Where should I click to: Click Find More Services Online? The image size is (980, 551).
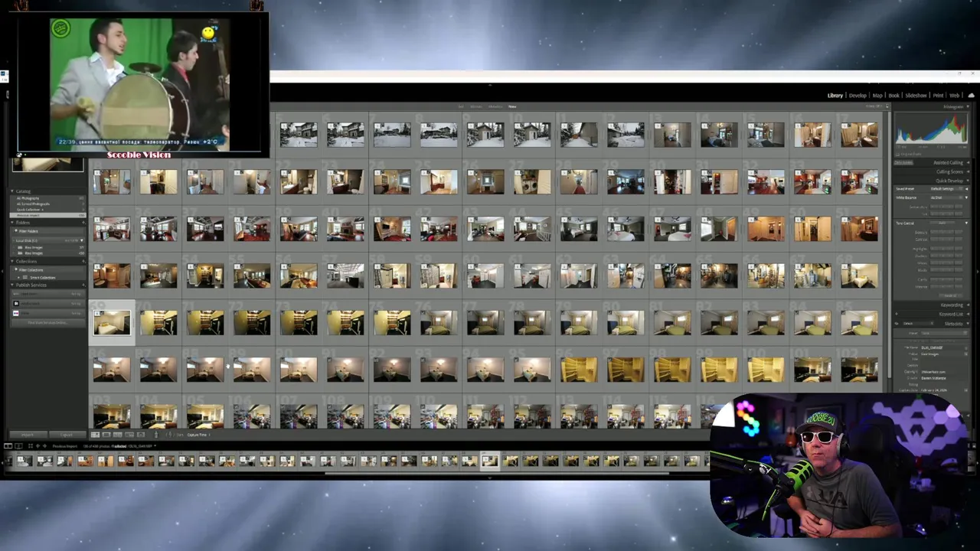[x=48, y=322]
